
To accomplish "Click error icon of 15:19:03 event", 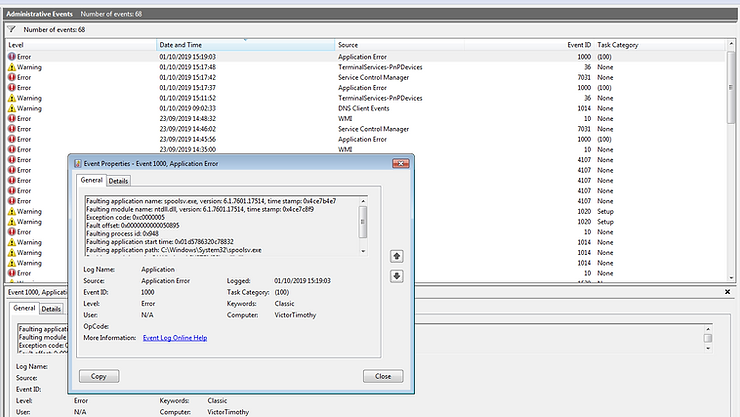I will pyautogui.click(x=12, y=57).
